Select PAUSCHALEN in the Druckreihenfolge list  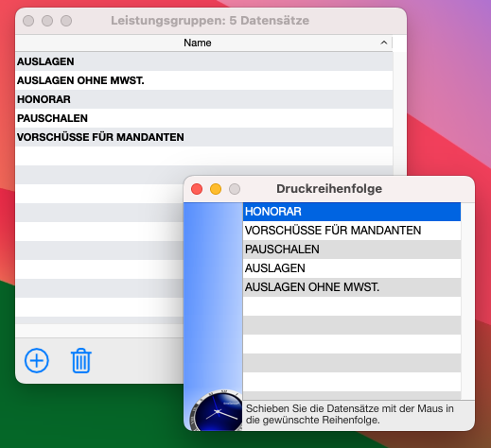point(352,250)
